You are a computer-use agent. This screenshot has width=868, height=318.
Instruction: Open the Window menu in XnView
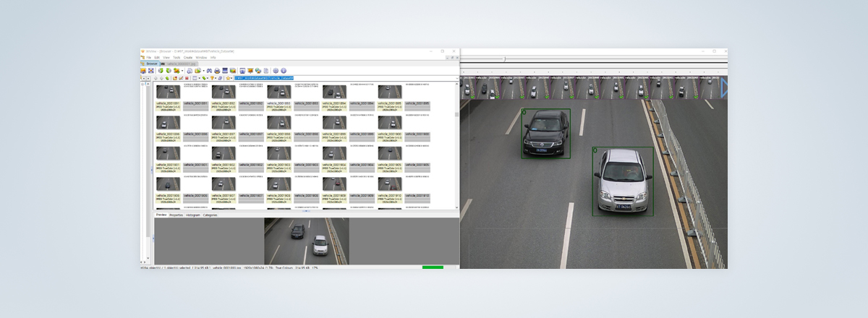pyautogui.click(x=201, y=57)
